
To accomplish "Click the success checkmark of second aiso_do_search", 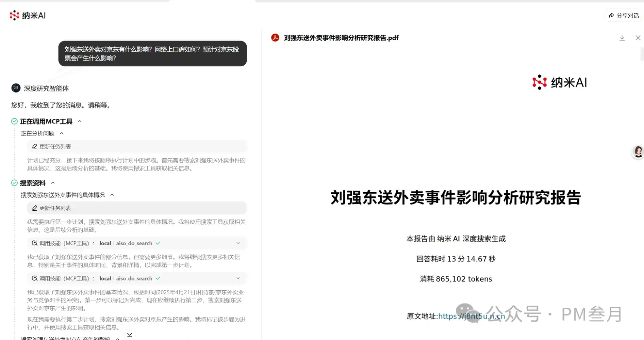I will click(x=158, y=278).
